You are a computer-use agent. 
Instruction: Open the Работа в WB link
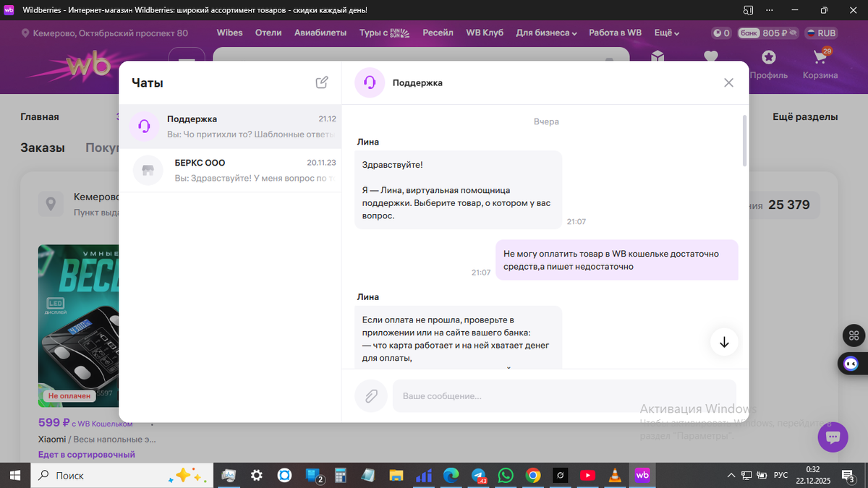[x=615, y=33]
